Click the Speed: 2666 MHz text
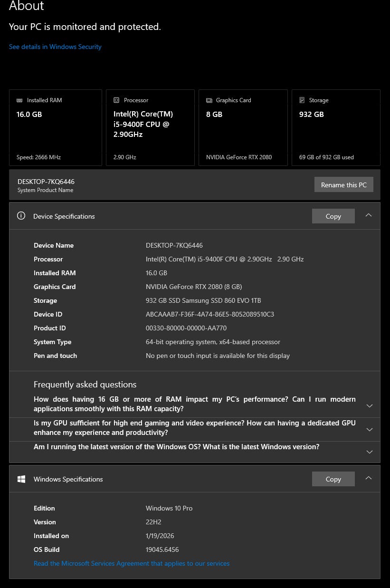390x588 pixels. pyautogui.click(x=38, y=157)
